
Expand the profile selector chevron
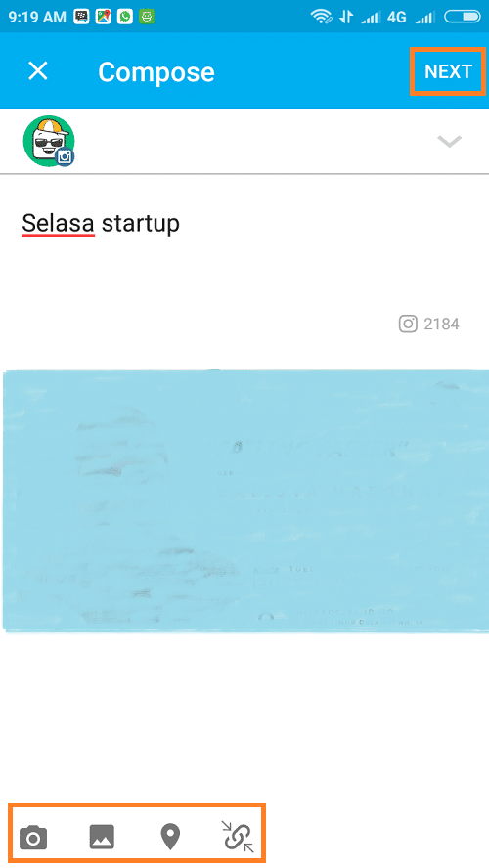(449, 141)
